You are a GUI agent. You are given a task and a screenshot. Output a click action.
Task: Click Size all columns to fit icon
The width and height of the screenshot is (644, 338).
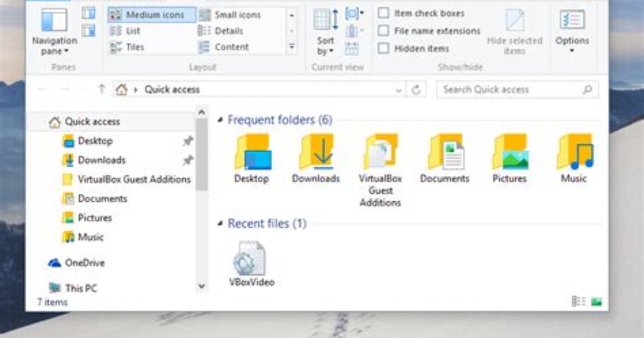pos(352,48)
